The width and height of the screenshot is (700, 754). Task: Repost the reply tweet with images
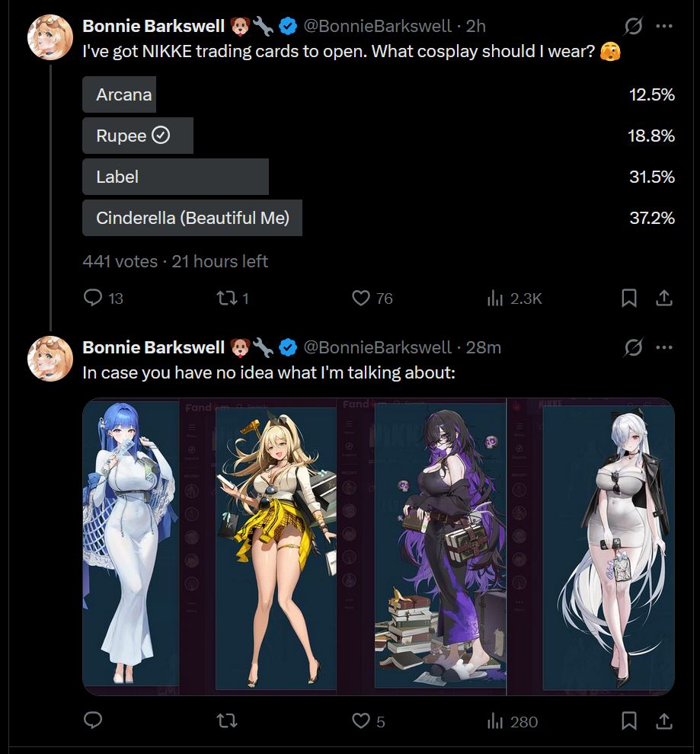(x=226, y=720)
